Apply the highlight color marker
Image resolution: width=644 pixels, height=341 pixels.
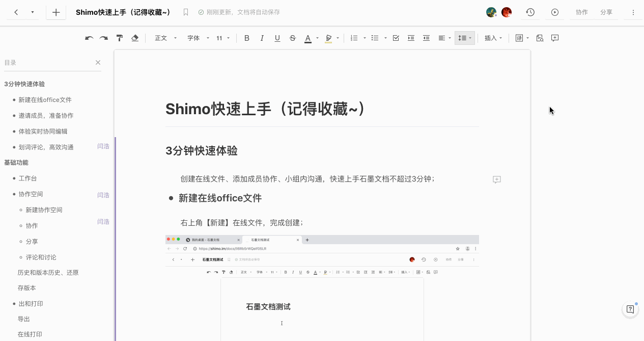(x=328, y=38)
